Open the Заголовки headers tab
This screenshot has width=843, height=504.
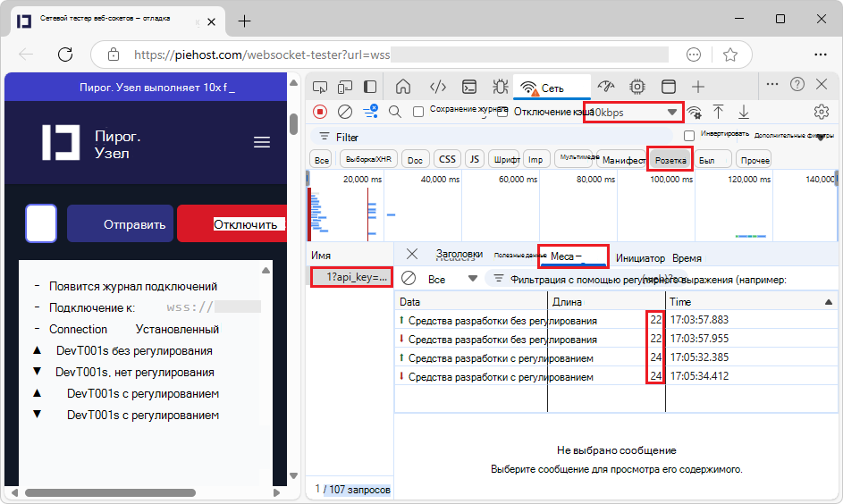459,254
